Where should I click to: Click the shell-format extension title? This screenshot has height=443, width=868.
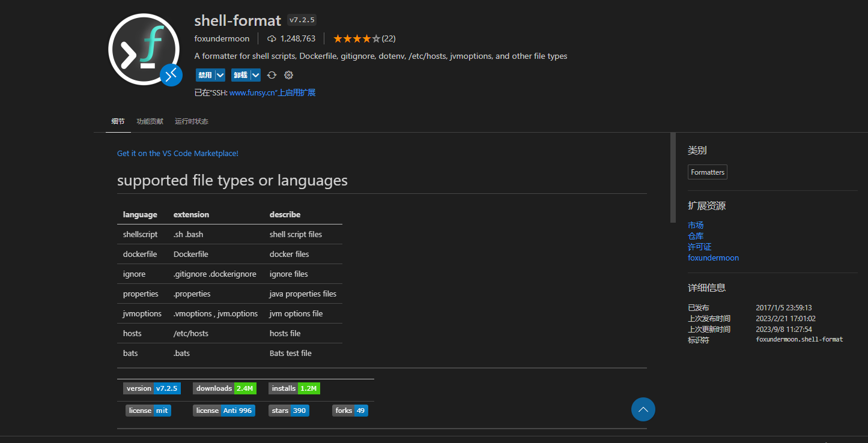[x=238, y=20]
